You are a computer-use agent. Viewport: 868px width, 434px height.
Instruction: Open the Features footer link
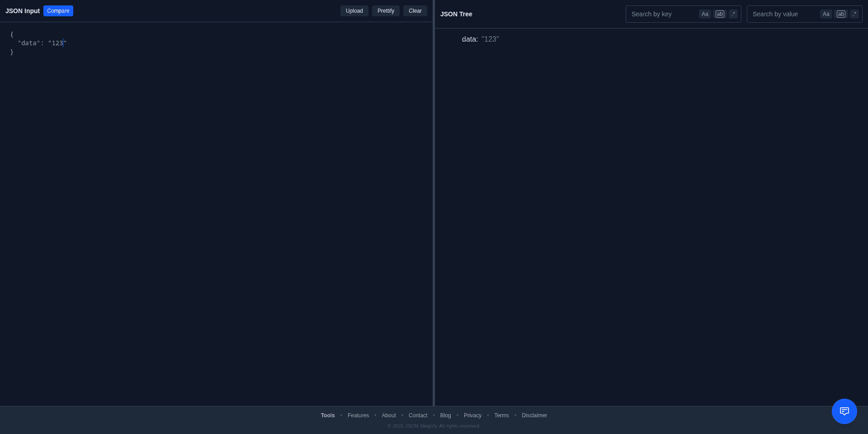(358, 415)
